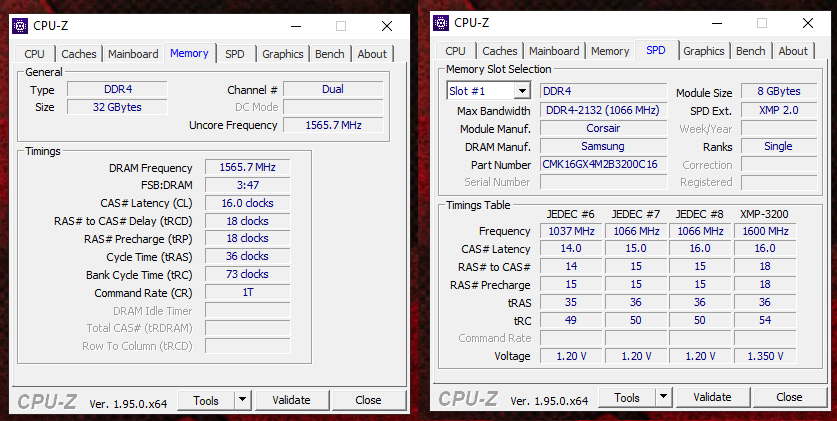Click Ranks Single field

coord(779,146)
